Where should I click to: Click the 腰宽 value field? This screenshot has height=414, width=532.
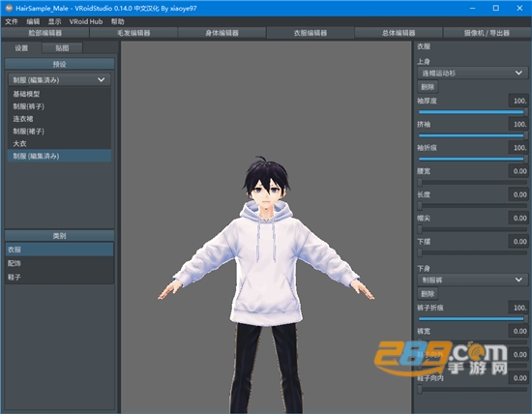click(x=518, y=171)
